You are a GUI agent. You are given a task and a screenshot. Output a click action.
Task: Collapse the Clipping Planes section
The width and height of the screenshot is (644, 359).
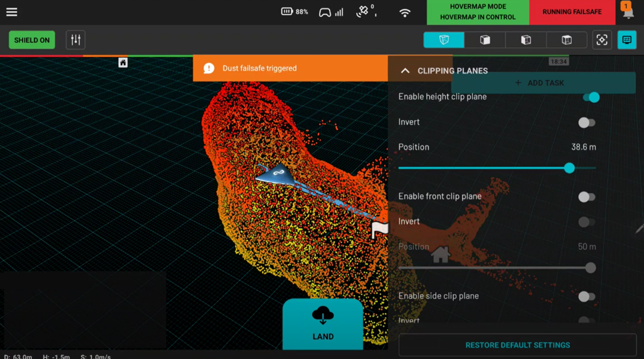tap(405, 71)
